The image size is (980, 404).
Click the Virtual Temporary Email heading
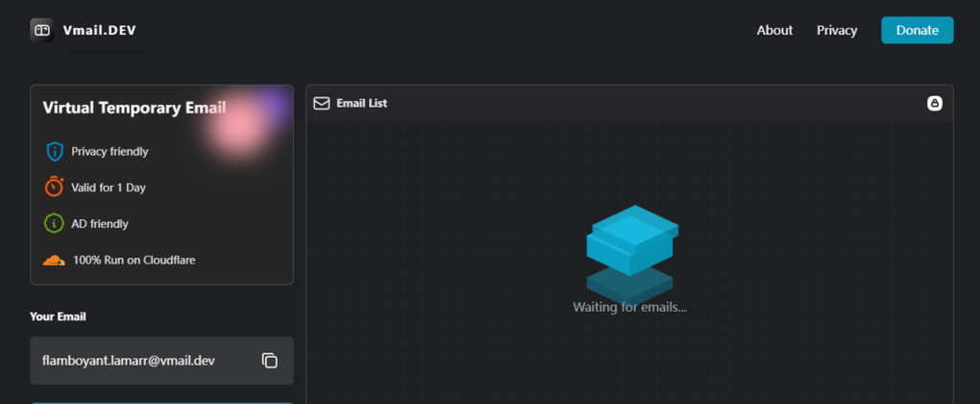[135, 108]
